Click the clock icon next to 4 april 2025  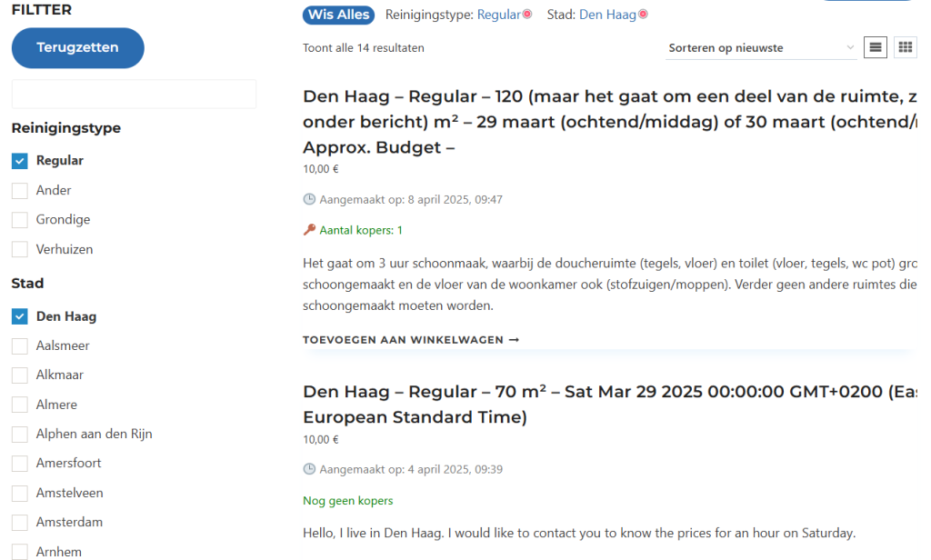308,469
